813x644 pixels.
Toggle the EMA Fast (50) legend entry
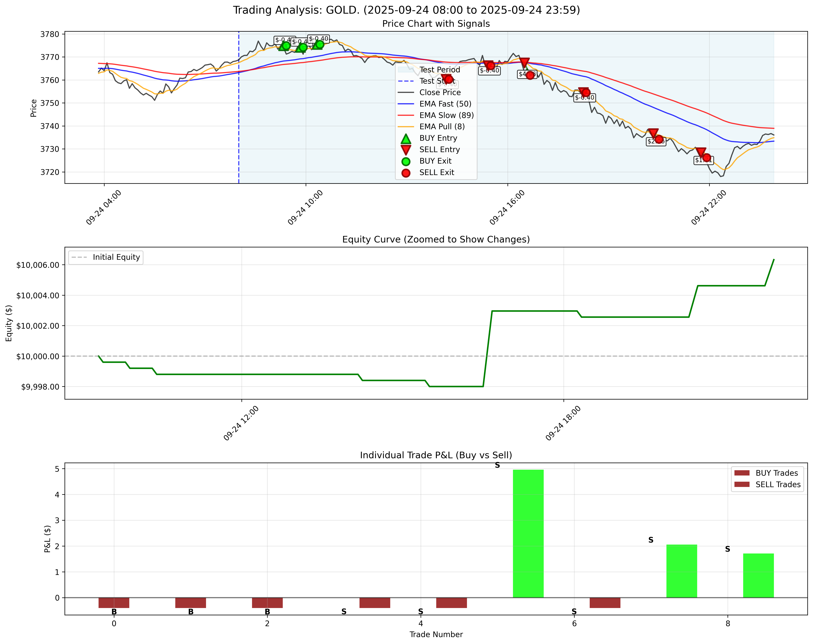tap(445, 104)
